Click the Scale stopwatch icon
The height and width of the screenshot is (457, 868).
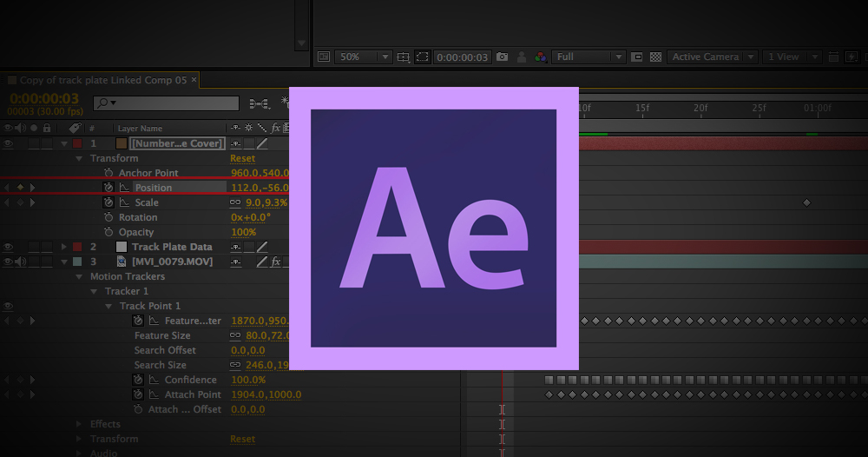108,202
